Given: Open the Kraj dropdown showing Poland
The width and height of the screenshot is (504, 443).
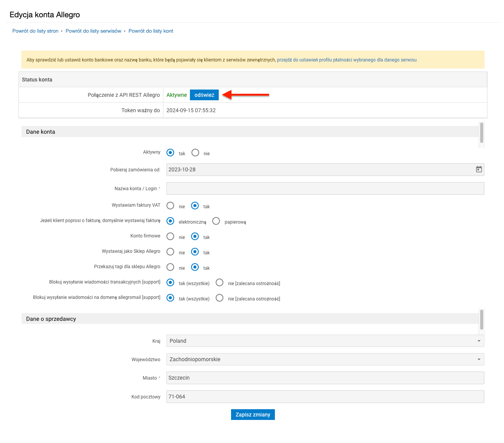Looking at the screenshot, I should [325, 341].
